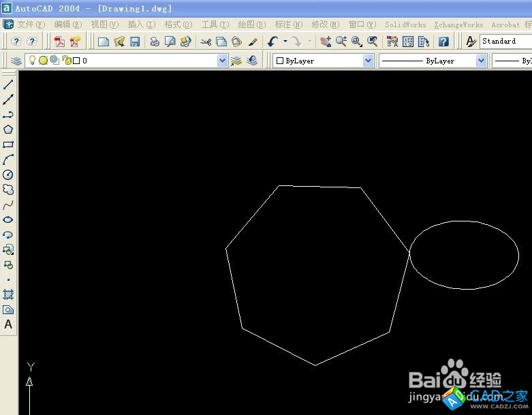Click the Undo arrow button
Image resolution: width=532 pixels, height=415 pixels.
point(272,42)
